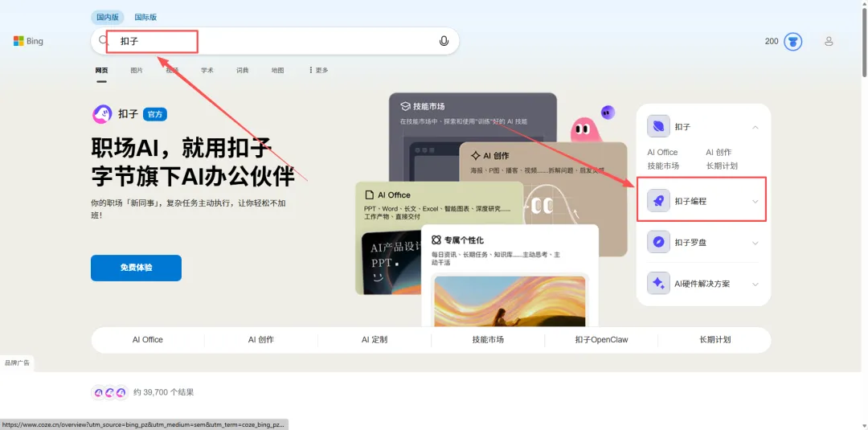Screen dimensions: 868x430
Task: Open 技能市场 link in bottom bar
Action: tap(488, 340)
